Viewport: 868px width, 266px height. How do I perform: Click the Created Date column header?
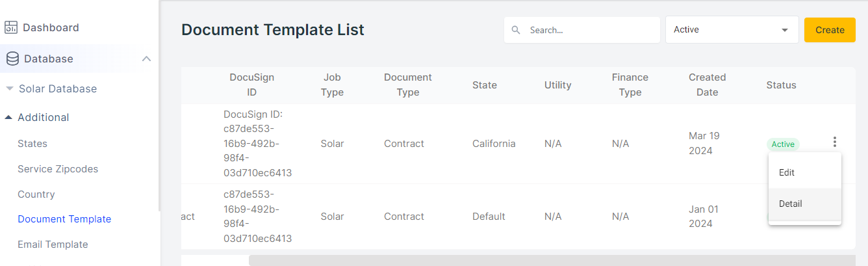(707, 85)
